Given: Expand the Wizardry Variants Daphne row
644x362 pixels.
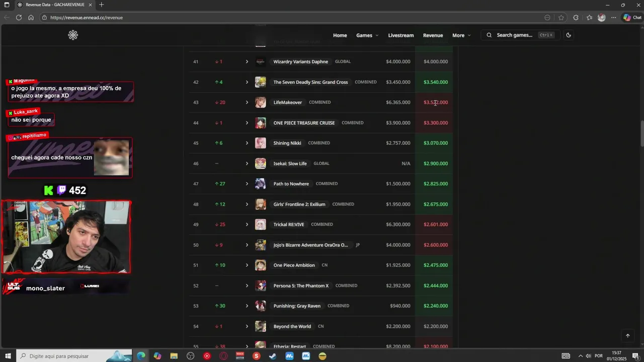Looking at the screenshot, I should [247, 62].
